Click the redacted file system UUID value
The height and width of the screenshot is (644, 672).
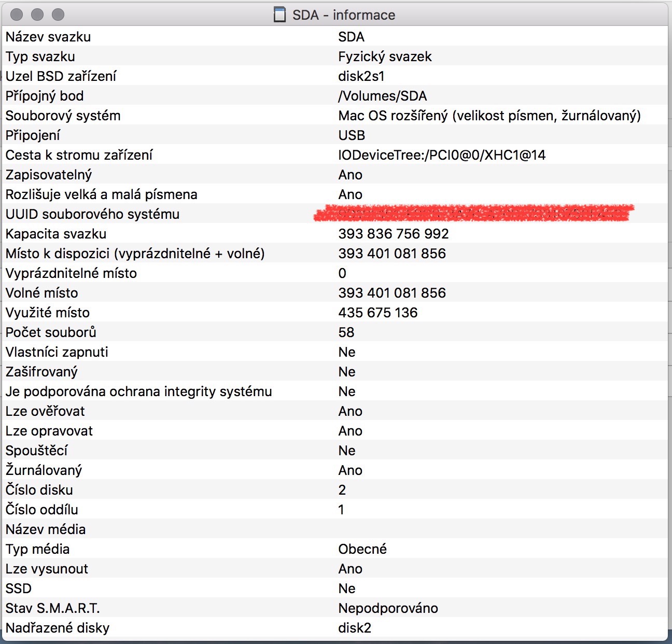pos(473,213)
